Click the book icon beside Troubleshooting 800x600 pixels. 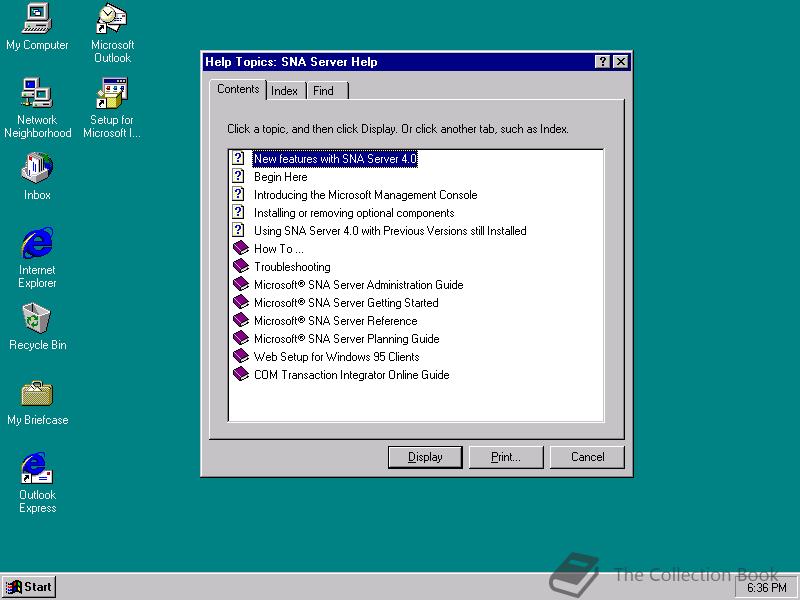coord(240,266)
